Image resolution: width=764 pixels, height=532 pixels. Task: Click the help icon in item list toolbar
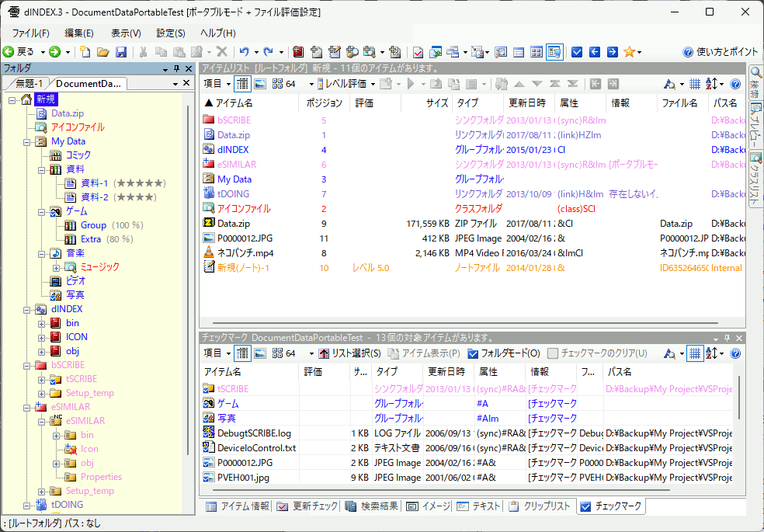point(736,84)
